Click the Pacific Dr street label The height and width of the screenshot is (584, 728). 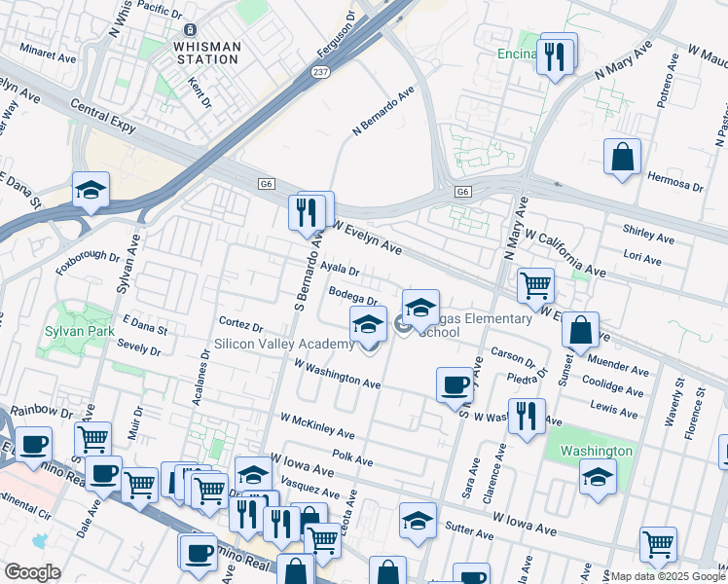click(x=161, y=10)
